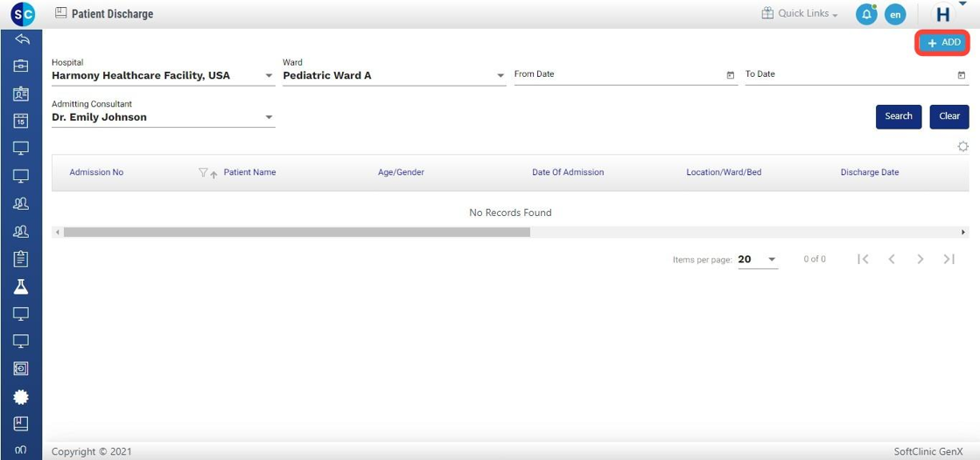
Task: Open the calendar icon in the sidebar
Action: pos(21,122)
